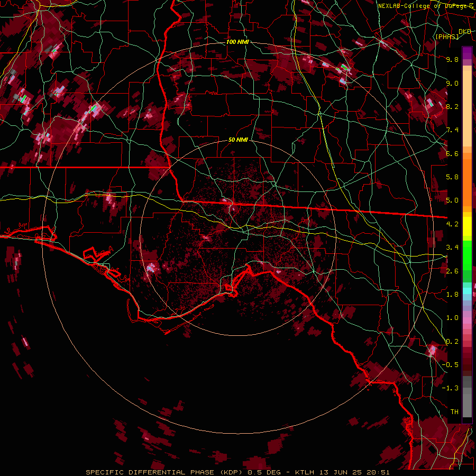Select the 9.8 value on the color scale
This screenshot has height=476, width=476.
pyautogui.click(x=452, y=59)
